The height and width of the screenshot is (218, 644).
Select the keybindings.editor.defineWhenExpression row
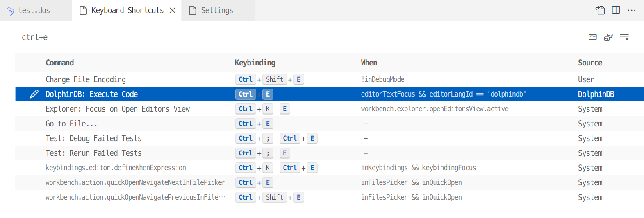click(x=116, y=168)
